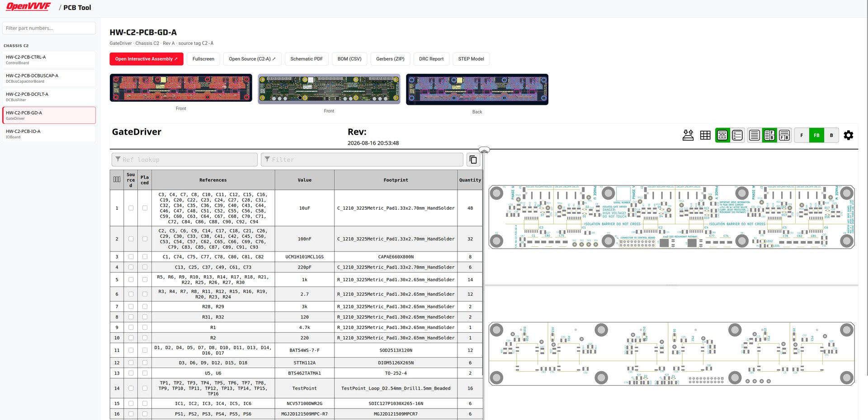868x420 pixels.
Task: Select BOM left, drawings right layout icon
Action: point(769,135)
